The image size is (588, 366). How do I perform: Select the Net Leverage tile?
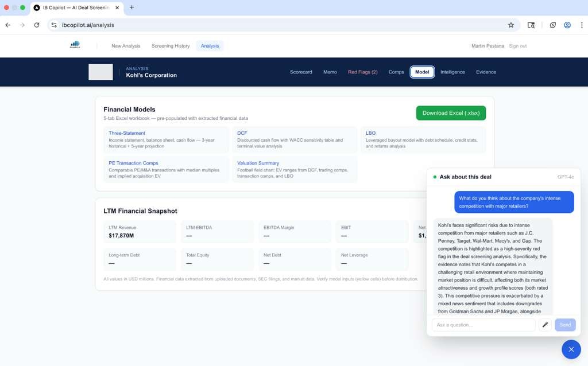click(x=372, y=259)
